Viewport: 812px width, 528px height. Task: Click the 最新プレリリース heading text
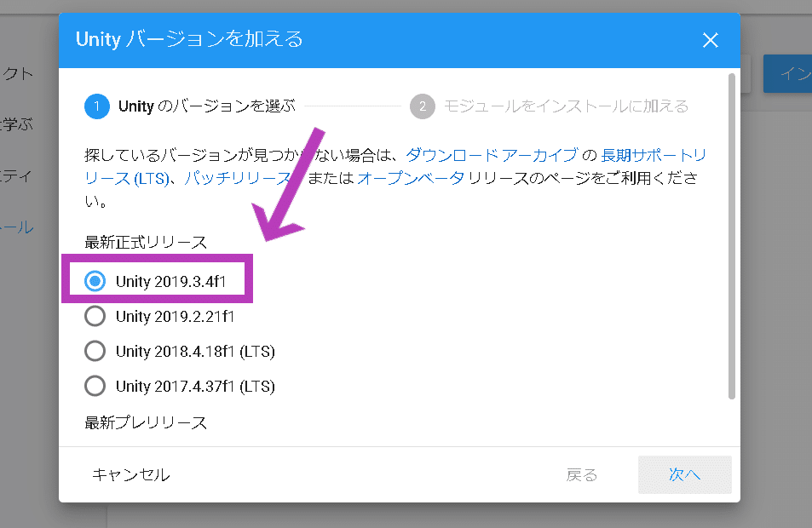coord(146,423)
